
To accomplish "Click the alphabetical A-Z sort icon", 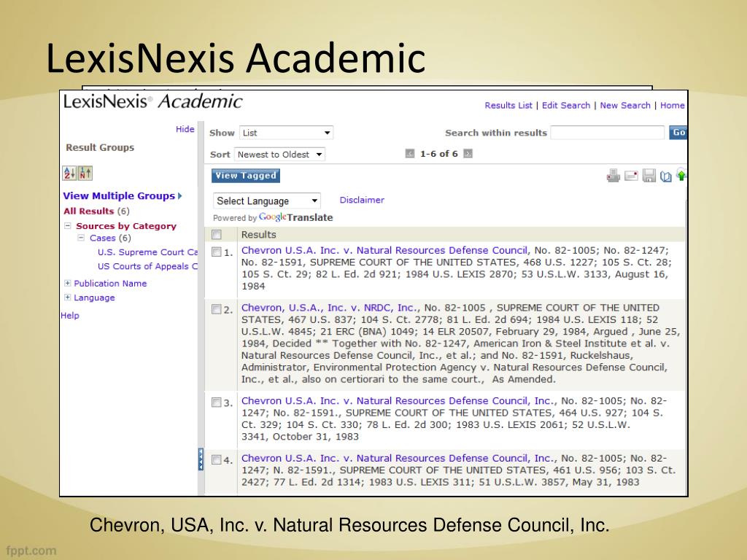I will (x=69, y=174).
